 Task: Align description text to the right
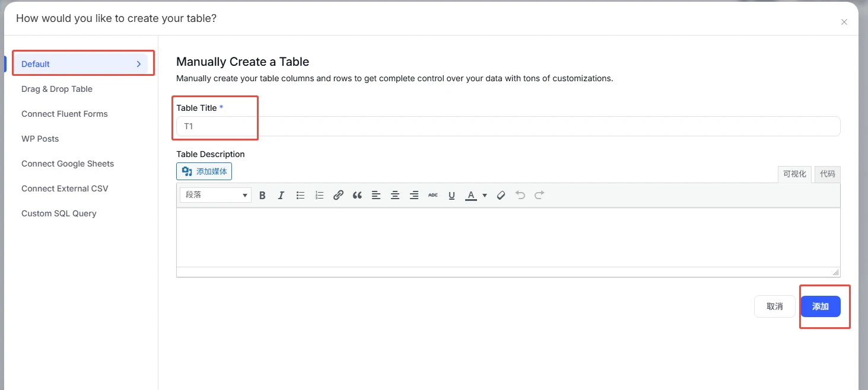click(x=414, y=195)
